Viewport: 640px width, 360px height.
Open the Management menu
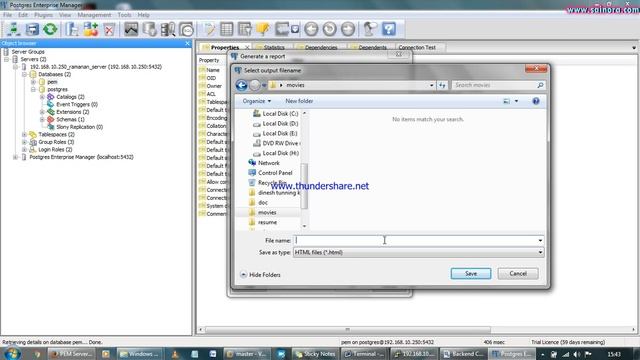tap(94, 15)
